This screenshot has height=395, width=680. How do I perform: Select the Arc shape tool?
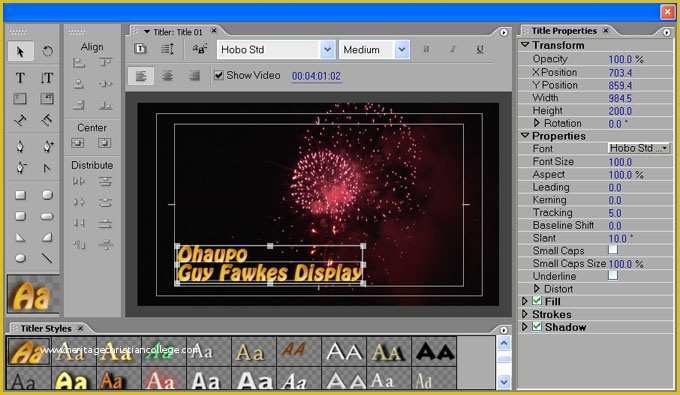[47, 237]
